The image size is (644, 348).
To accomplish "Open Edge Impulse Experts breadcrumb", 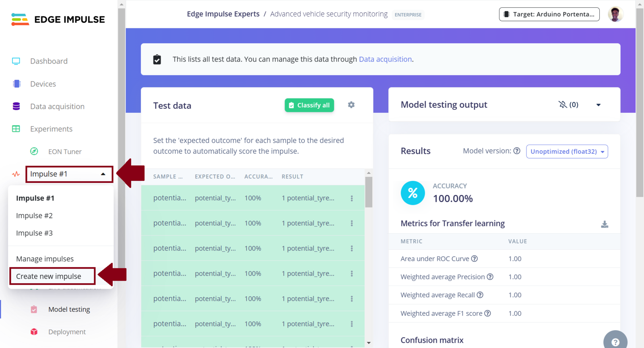I will click(x=223, y=14).
